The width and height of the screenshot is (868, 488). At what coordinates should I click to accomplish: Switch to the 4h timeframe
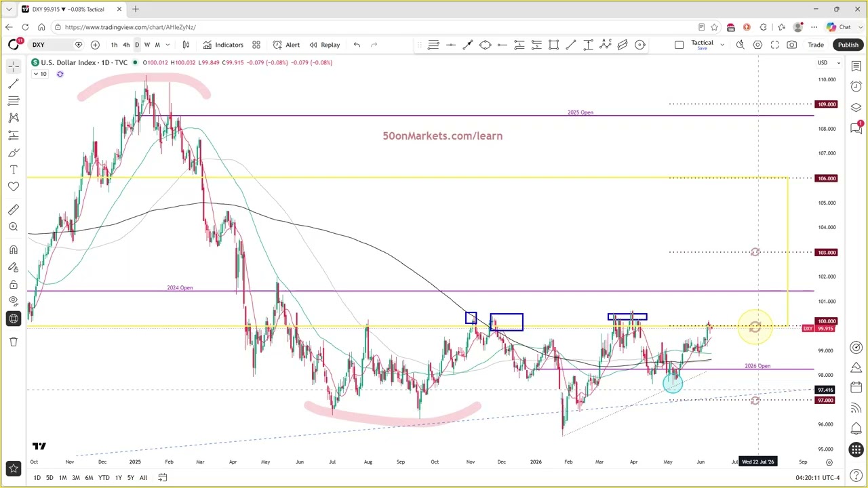(x=126, y=45)
